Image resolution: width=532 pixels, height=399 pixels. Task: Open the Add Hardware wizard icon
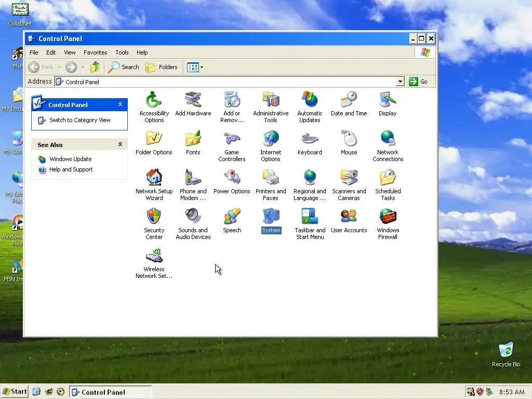pyautogui.click(x=193, y=103)
